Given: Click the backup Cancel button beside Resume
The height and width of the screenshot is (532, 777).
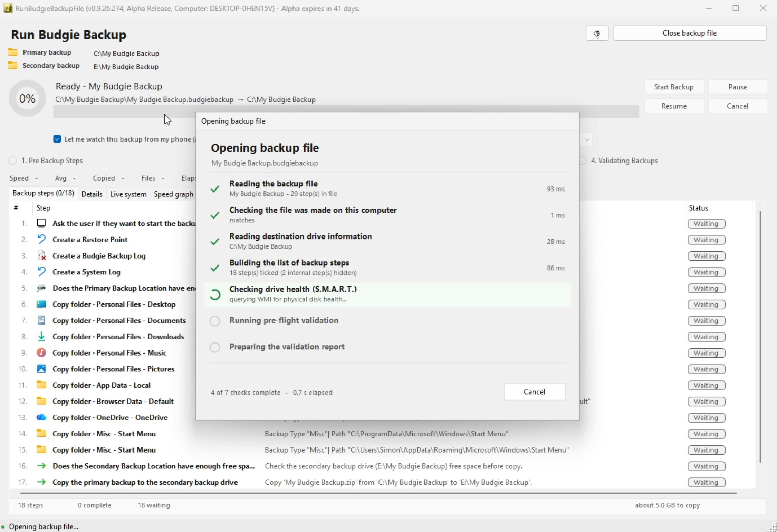Looking at the screenshot, I should point(738,106).
